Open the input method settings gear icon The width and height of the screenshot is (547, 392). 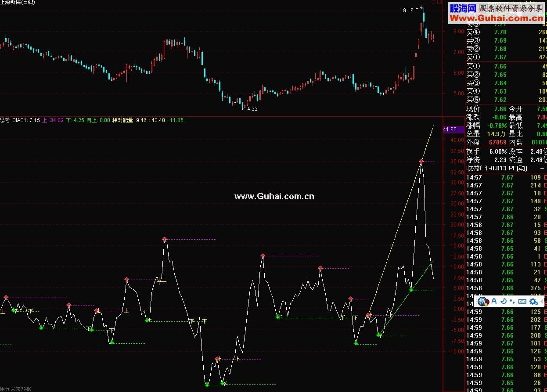pos(533,301)
